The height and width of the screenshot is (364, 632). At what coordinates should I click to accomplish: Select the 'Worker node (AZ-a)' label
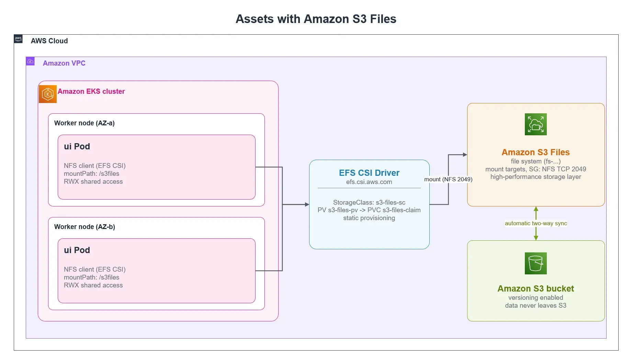point(84,123)
